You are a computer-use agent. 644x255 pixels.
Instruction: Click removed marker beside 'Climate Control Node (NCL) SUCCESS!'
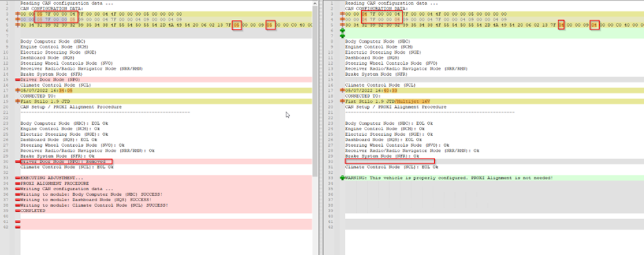[x=18, y=205]
